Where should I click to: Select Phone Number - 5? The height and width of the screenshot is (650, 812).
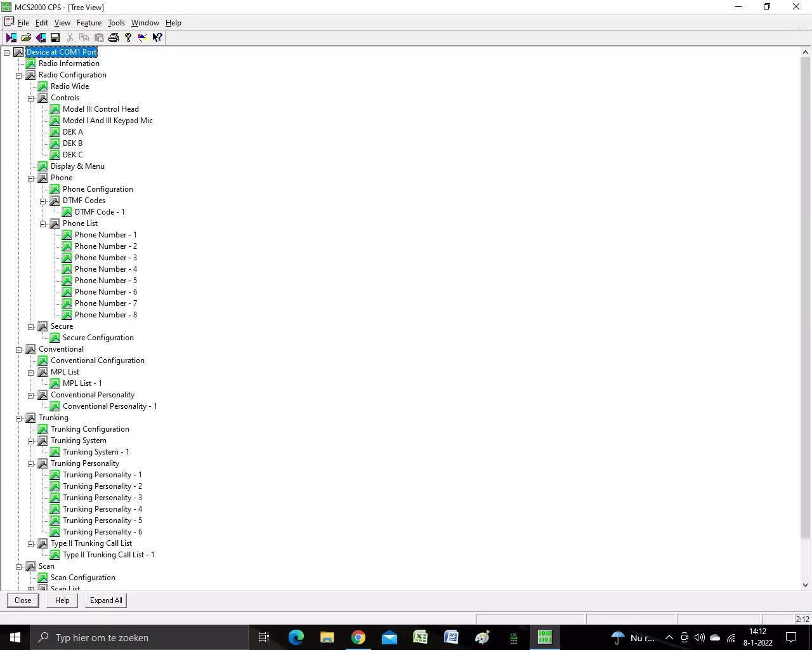point(106,281)
